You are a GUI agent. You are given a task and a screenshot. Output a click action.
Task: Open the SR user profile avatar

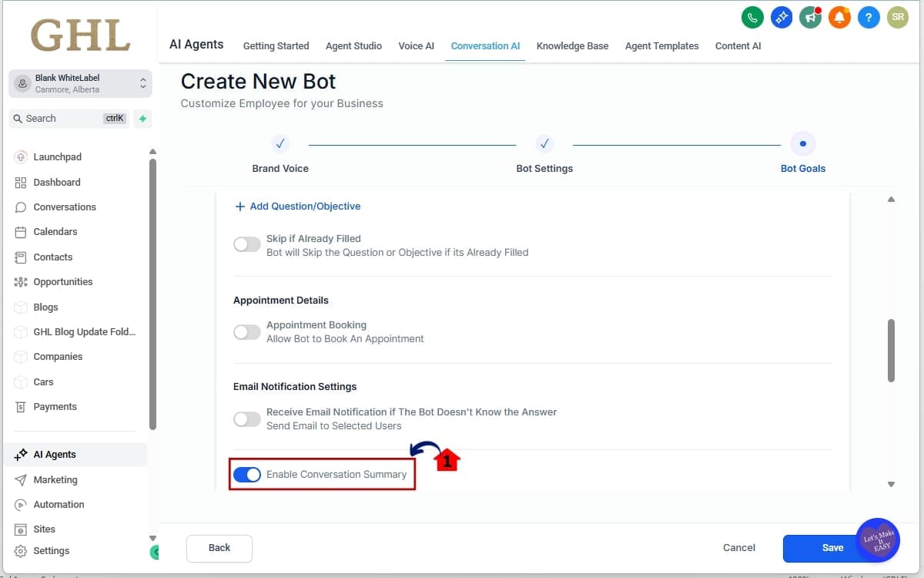coord(898,17)
